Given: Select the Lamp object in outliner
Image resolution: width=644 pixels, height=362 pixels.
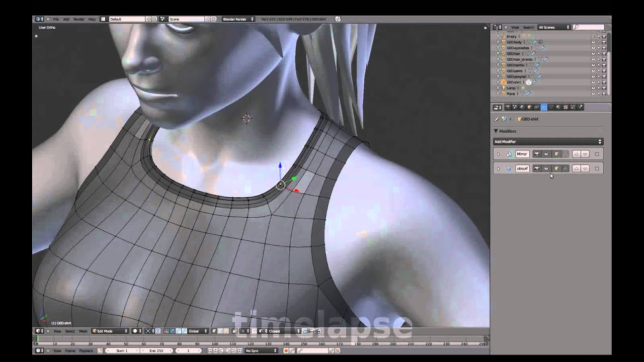Looking at the screenshot, I should 511,88.
